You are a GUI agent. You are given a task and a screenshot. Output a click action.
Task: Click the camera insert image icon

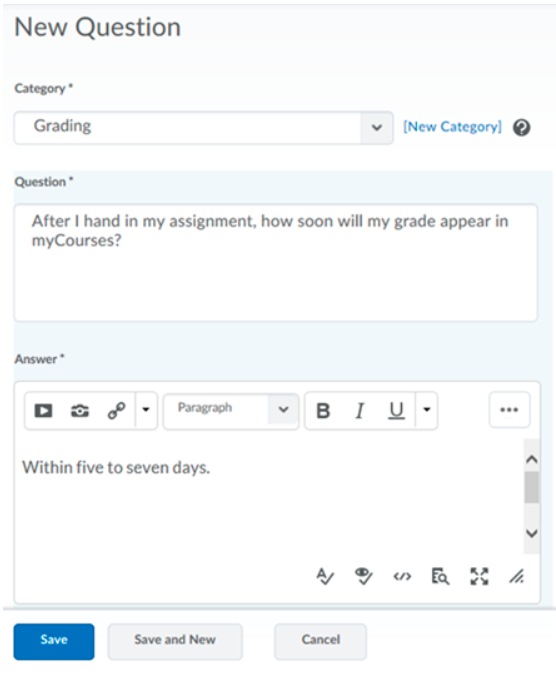[80, 411]
